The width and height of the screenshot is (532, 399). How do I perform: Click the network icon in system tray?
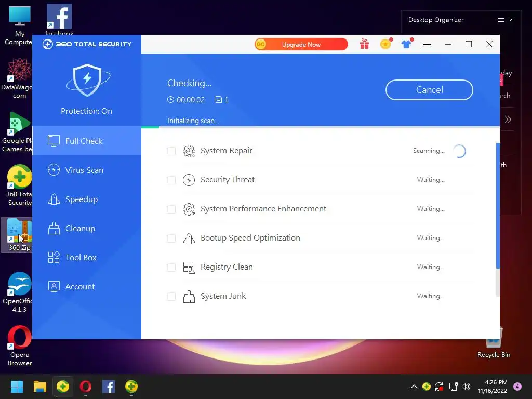pos(453,387)
